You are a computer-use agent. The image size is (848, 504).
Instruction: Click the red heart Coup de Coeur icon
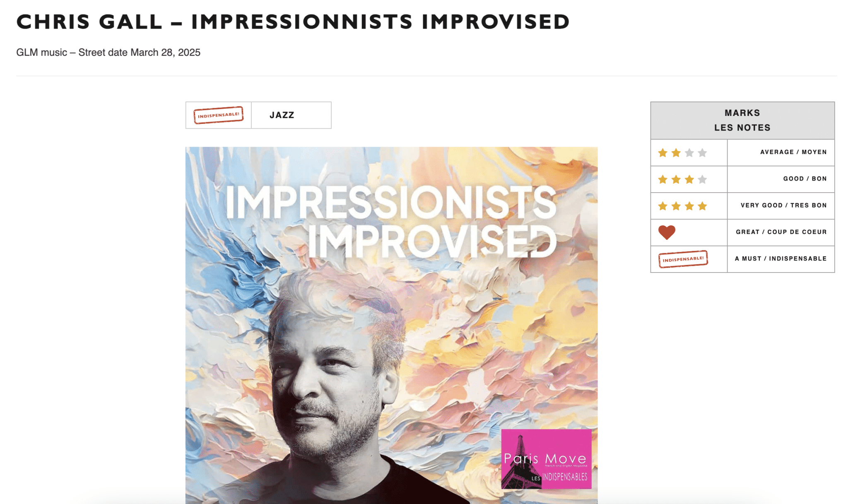[x=667, y=232]
